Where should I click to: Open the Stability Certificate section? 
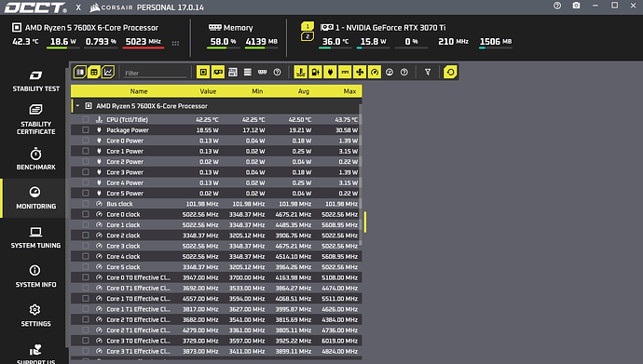35,119
